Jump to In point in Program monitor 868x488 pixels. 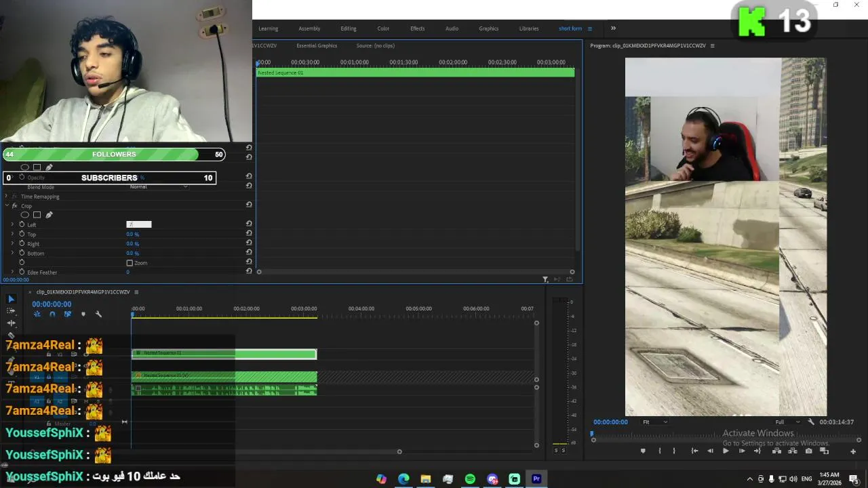pos(694,451)
